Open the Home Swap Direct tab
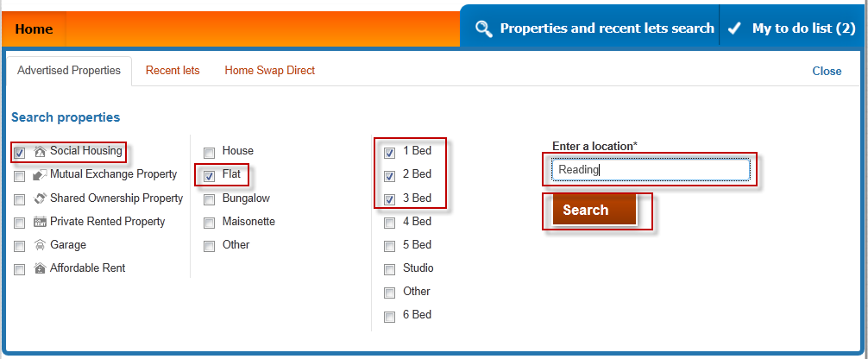868x359 pixels. [x=269, y=71]
